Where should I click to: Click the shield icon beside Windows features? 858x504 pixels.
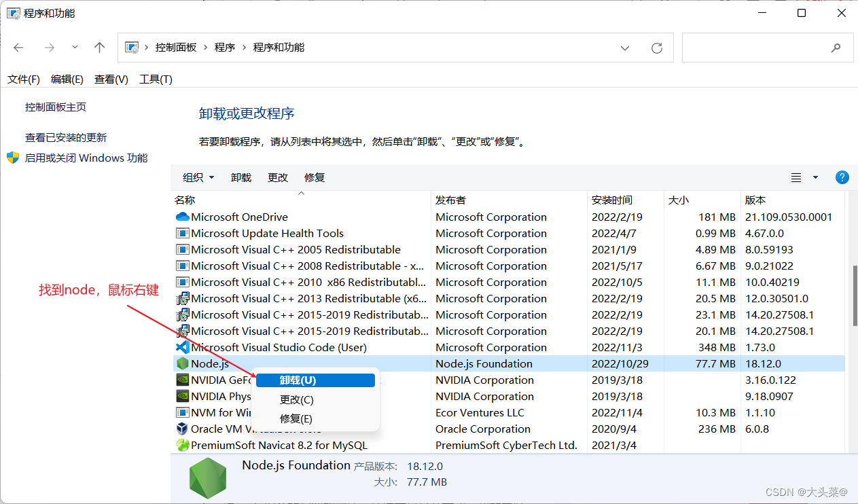[13, 158]
